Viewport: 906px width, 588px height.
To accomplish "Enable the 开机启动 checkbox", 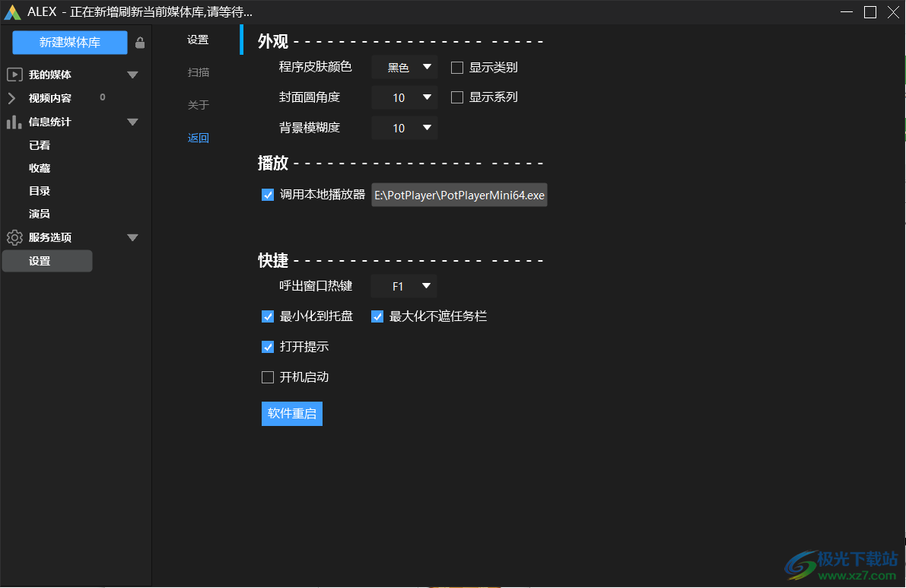I will point(268,377).
